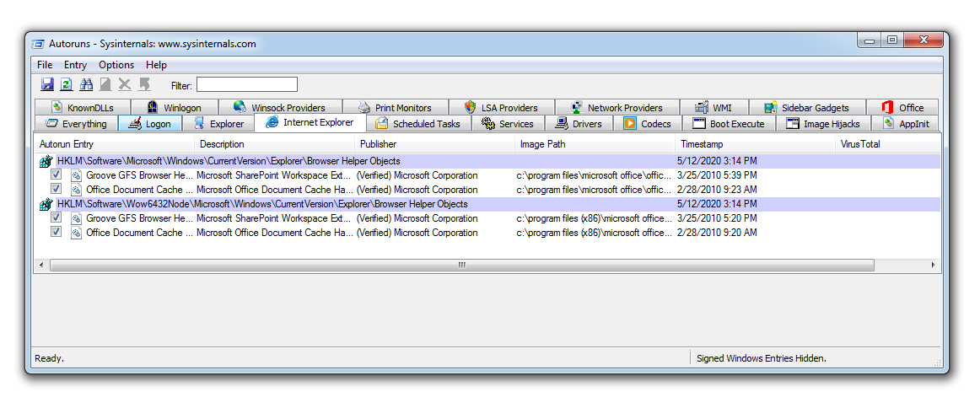This screenshot has width=980, height=408.
Task: Click the Find binoculars icon
Action: (x=86, y=84)
